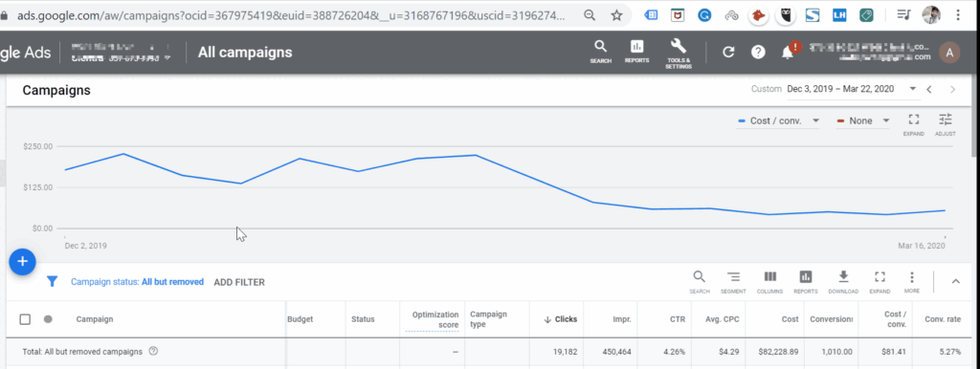Image resolution: width=980 pixels, height=369 pixels.
Task: Open the blue tag extension icon
Action: point(651,15)
